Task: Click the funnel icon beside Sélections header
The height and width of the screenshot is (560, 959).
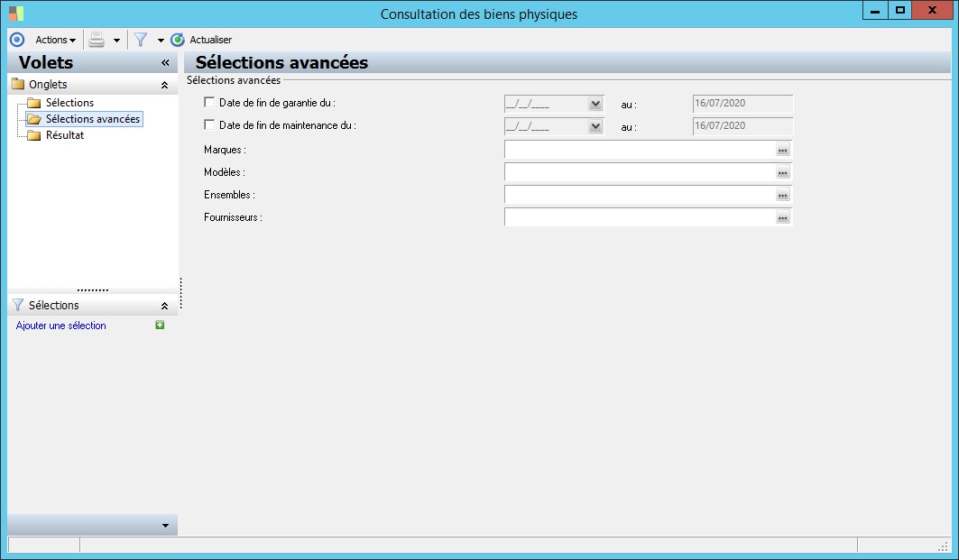Action: (x=18, y=305)
